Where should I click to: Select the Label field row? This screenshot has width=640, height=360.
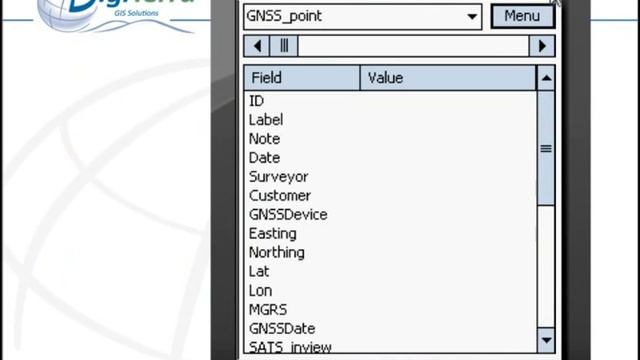pyautogui.click(x=391, y=120)
